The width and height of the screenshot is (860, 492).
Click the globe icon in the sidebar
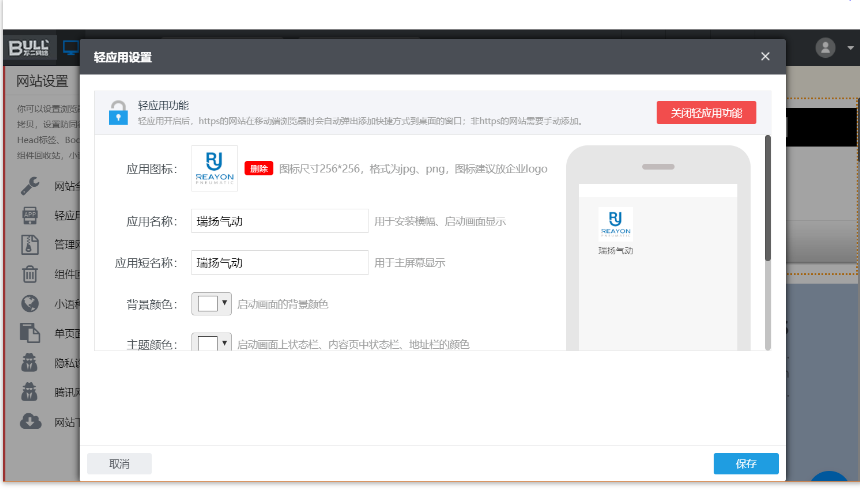(31, 304)
